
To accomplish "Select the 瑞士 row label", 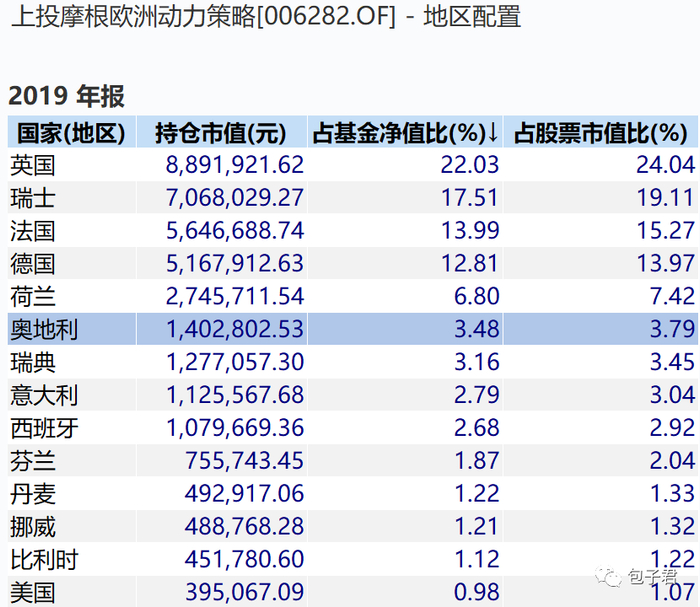I will (33, 198).
